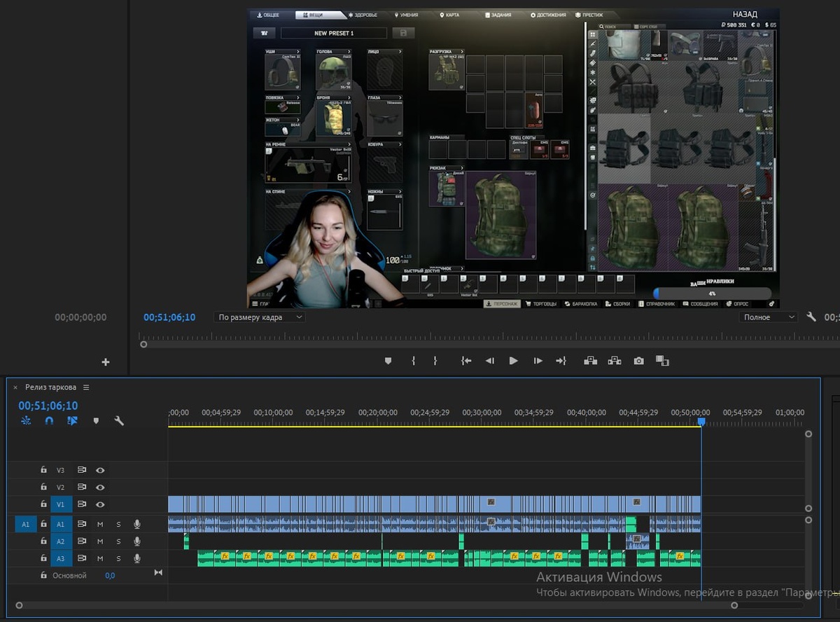Screen dimensions: 840x622
Task: Click the timeline horizontal zoom scrollbar
Action: tap(376, 605)
